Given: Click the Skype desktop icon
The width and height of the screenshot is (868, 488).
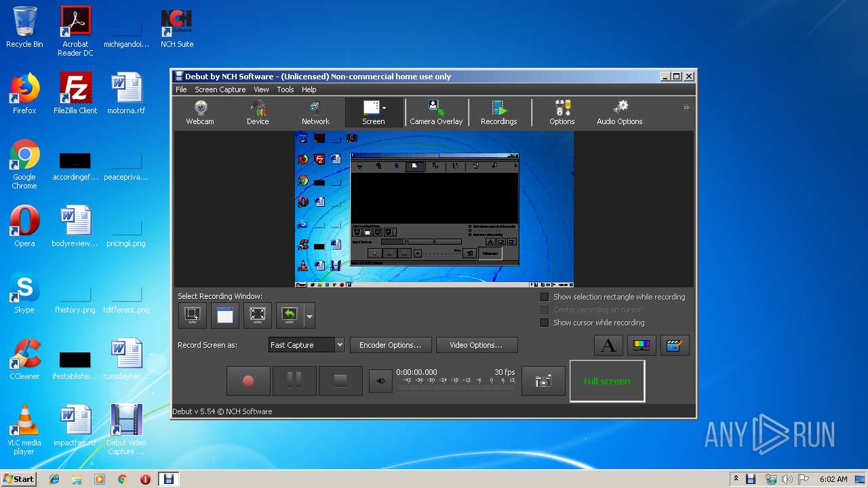Looking at the screenshot, I should tap(24, 293).
